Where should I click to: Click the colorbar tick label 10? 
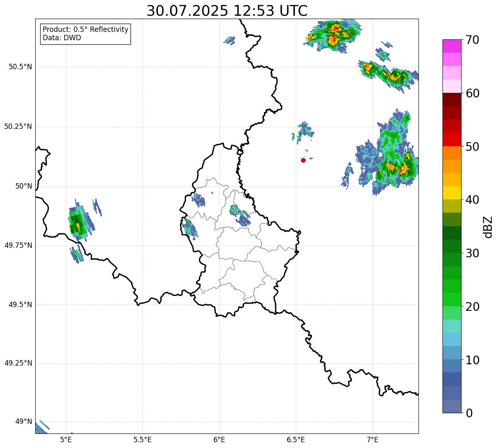(472, 360)
